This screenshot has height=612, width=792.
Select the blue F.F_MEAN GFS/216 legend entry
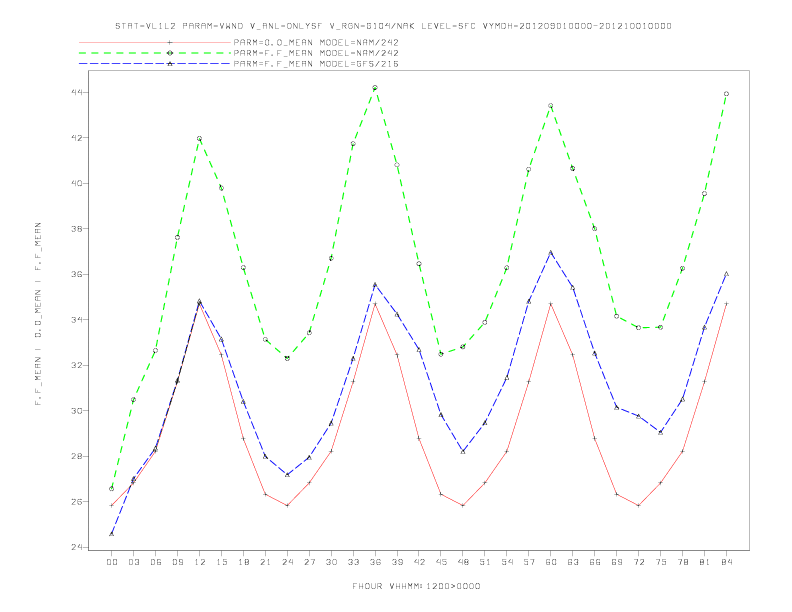point(239,64)
